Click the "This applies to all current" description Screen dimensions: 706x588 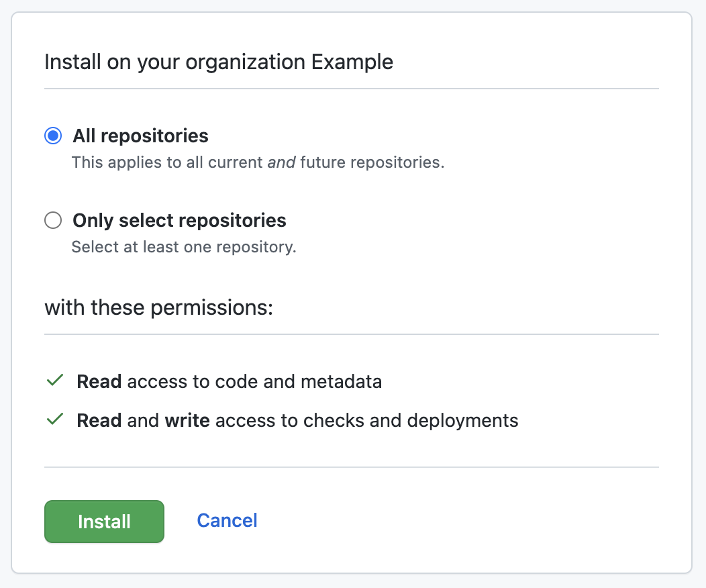click(x=168, y=162)
